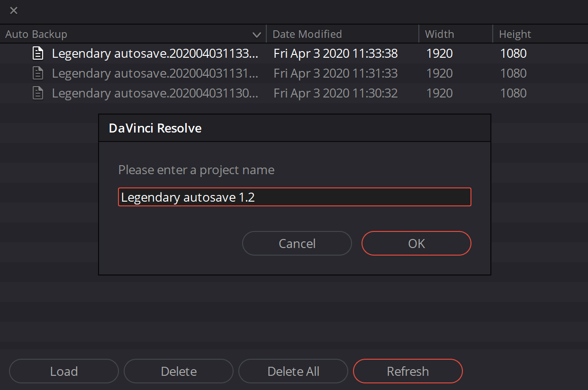Select the Legendary autosave.202004031133 backup row
Viewport: 588px width, 390px height.
click(294, 53)
